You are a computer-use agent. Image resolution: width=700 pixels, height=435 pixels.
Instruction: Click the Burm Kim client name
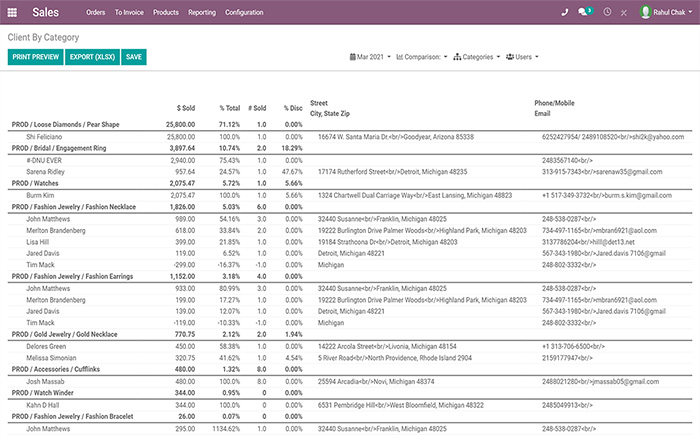(x=40, y=195)
